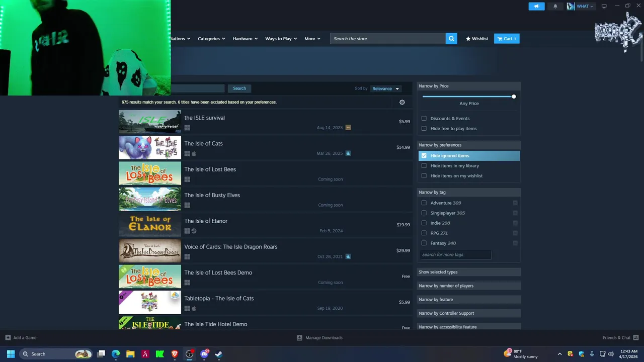The width and height of the screenshot is (644, 362).
Task: Open Microsoft Edge from the taskbar
Action: click(116, 354)
